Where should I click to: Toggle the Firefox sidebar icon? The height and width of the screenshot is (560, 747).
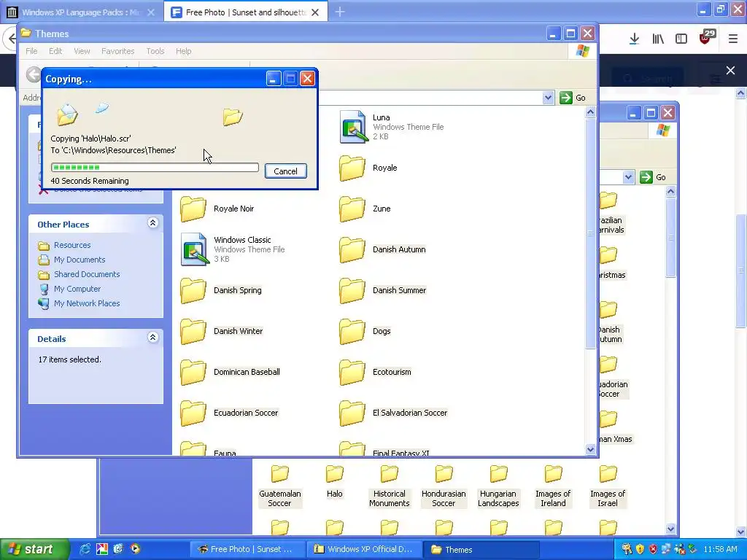click(681, 39)
